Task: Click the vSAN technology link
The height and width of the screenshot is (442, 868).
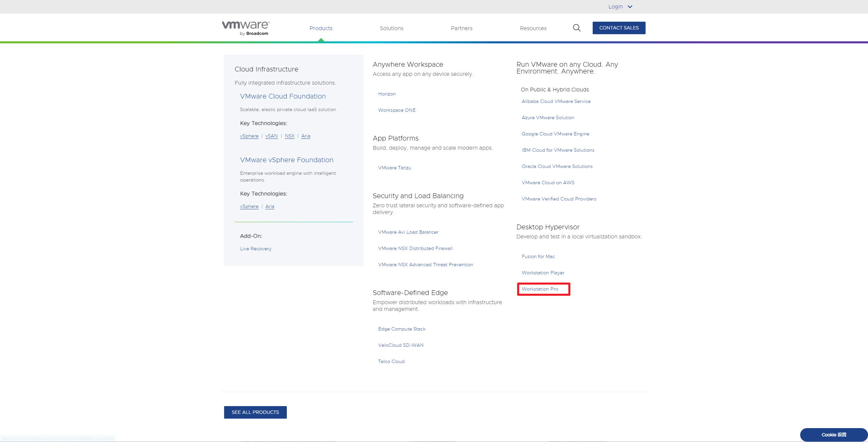Action: (271, 136)
